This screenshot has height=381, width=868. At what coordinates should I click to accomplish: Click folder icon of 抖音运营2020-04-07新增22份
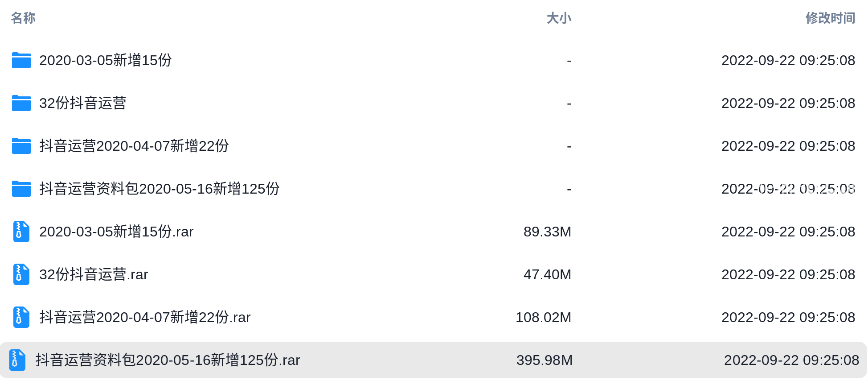[x=21, y=146]
